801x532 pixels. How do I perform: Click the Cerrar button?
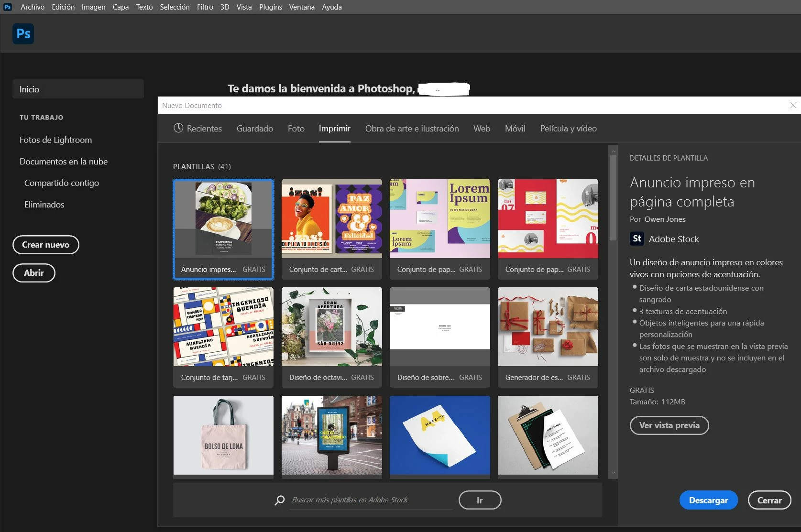click(769, 500)
